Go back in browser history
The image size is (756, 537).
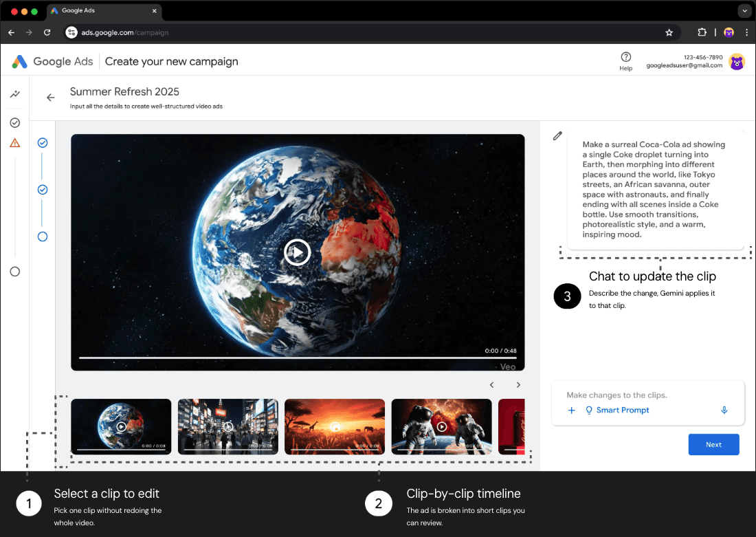tap(12, 32)
